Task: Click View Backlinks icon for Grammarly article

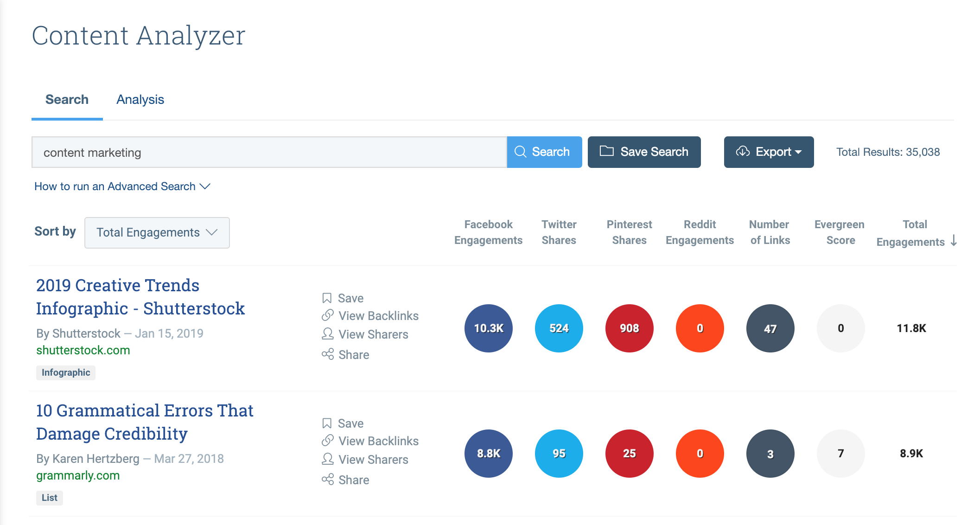Action: point(328,441)
